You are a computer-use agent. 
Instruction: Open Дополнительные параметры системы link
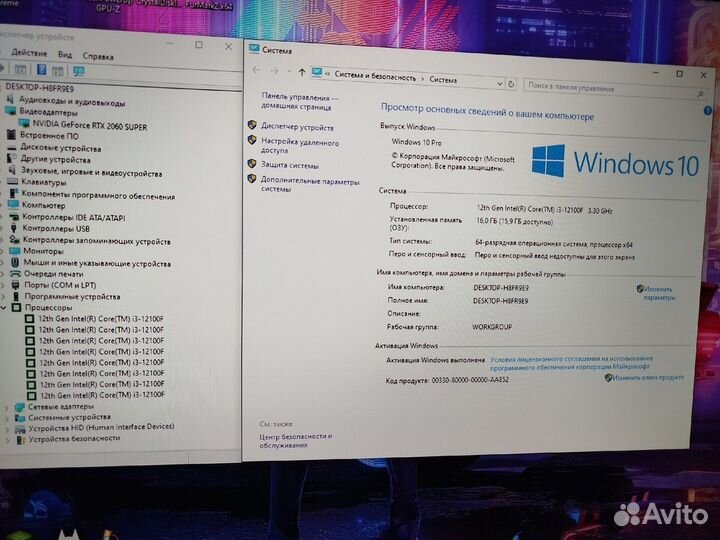[309, 185]
